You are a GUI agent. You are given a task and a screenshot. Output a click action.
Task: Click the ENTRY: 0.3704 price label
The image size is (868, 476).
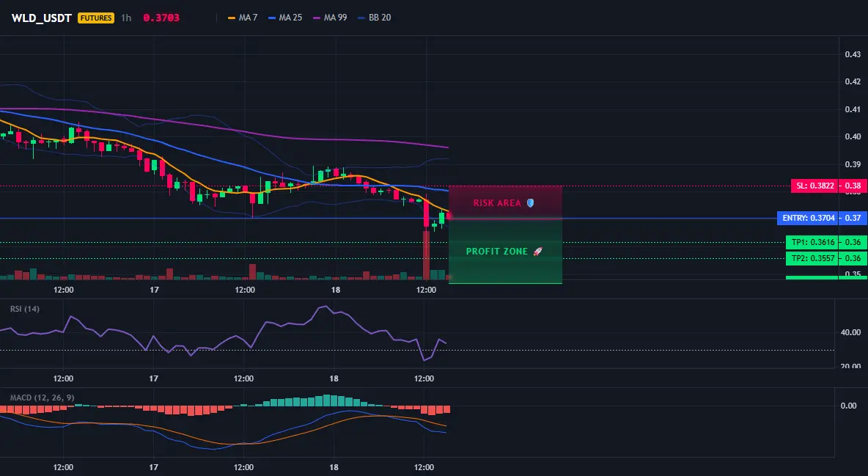[808, 218]
